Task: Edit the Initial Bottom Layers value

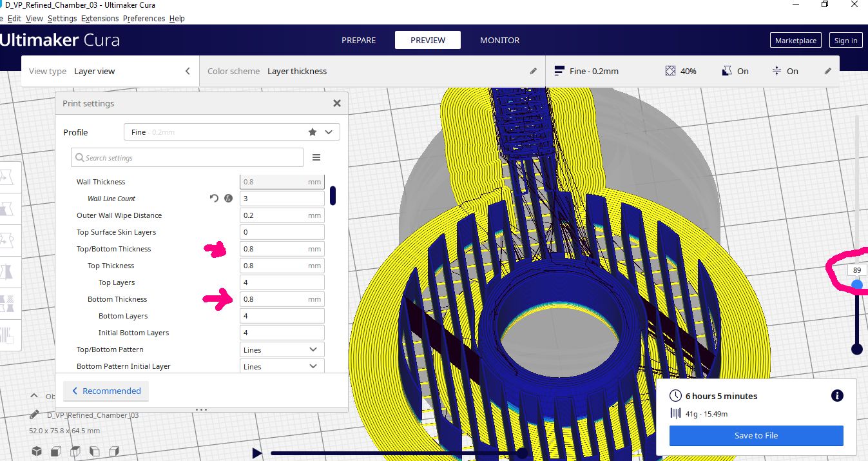Action: point(282,333)
